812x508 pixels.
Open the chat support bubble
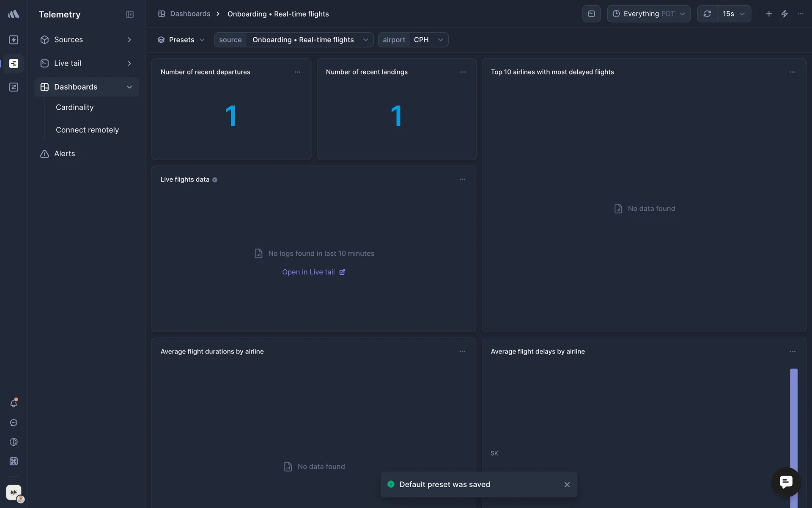coord(786,482)
